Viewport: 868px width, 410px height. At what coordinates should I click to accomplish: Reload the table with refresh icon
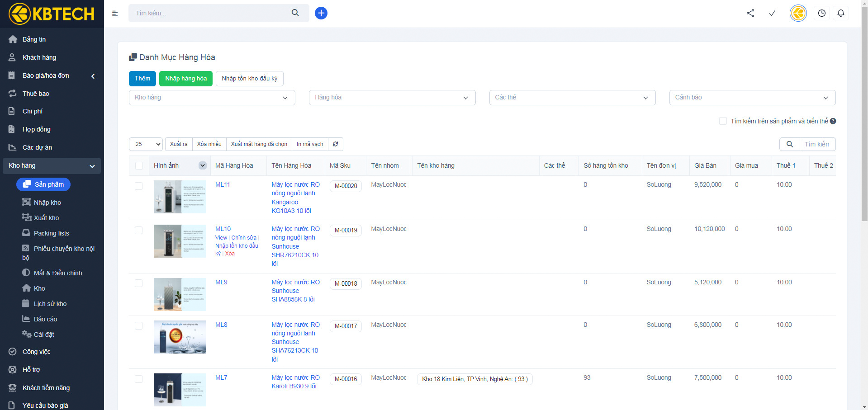(335, 144)
